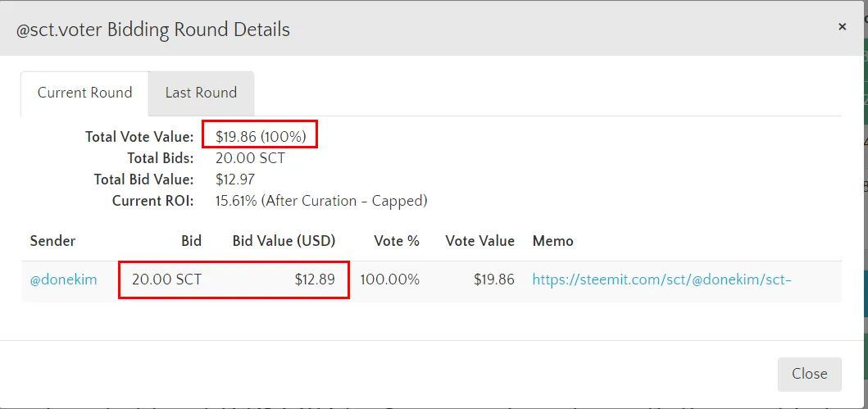Click the 20.00 SCT bid cell in the row
The image size is (868, 409).
click(166, 279)
